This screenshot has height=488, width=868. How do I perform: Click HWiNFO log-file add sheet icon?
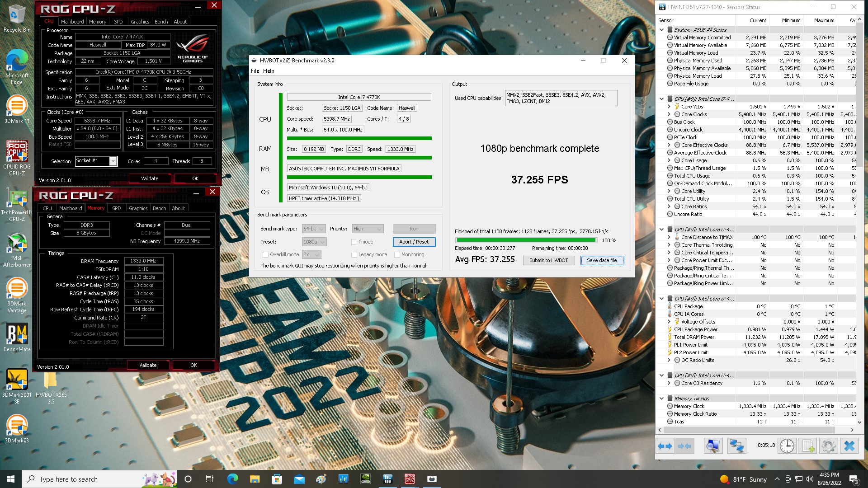pyautogui.click(x=808, y=446)
